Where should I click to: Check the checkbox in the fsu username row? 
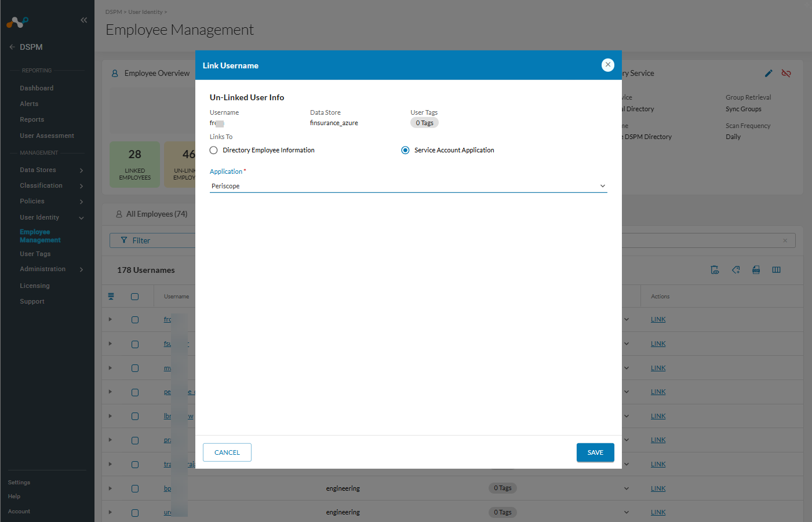(x=135, y=344)
